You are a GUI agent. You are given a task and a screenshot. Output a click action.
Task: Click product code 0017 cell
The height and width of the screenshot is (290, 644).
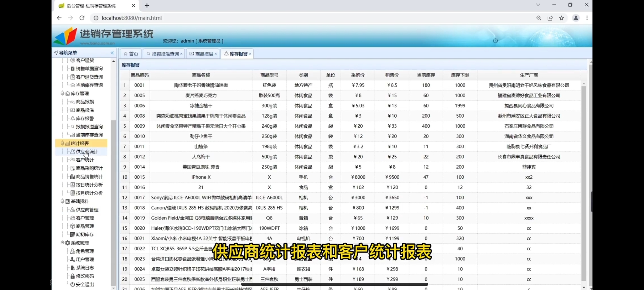tap(140, 197)
